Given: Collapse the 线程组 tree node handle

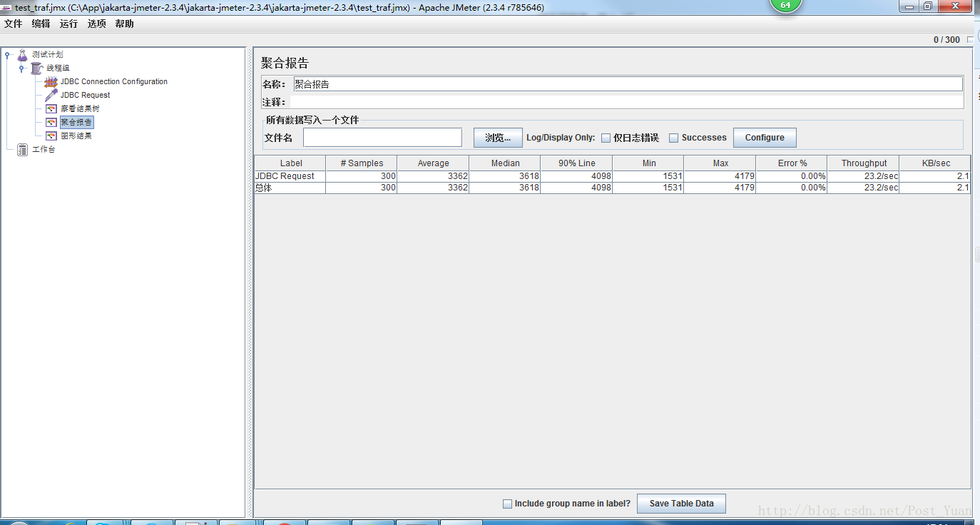Looking at the screenshot, I should [21, 68].
